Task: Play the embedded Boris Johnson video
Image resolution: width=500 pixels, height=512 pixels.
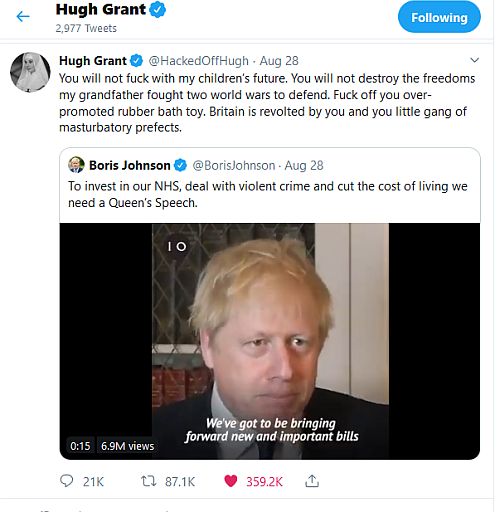Action: pos(270,341)
